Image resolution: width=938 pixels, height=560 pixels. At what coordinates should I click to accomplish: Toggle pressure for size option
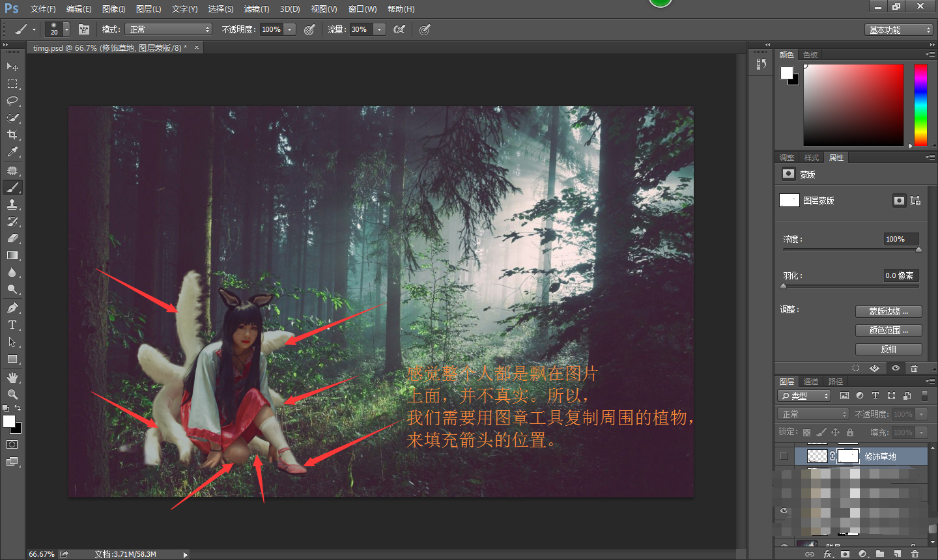coord(425,29)
